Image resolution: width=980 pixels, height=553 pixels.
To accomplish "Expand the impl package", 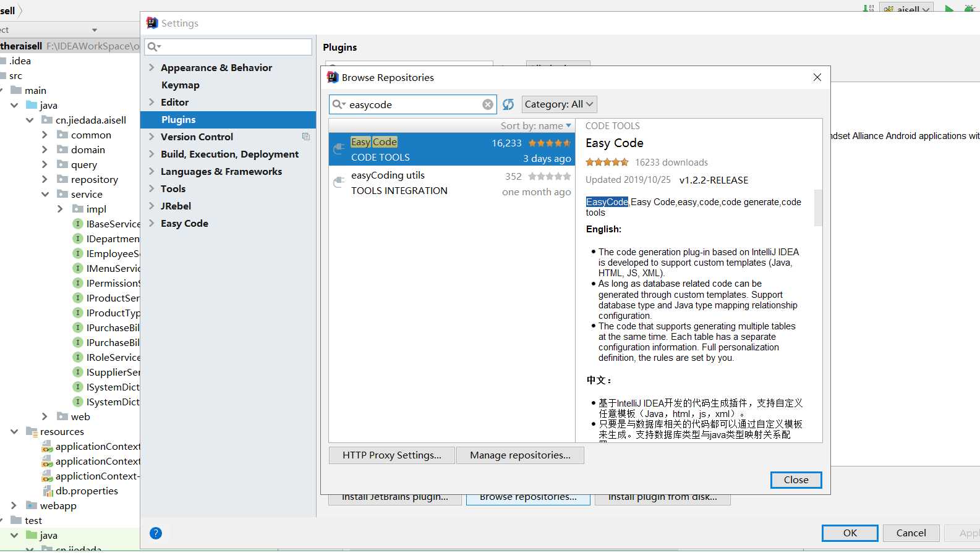I will tap(60, 209).
